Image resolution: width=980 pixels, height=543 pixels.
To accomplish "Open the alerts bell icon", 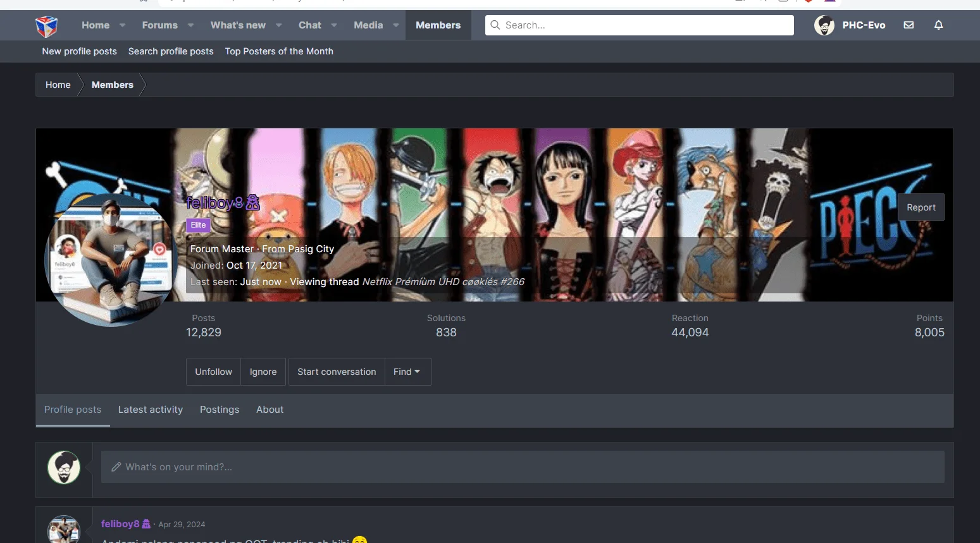I will click(x=938, y=25).
